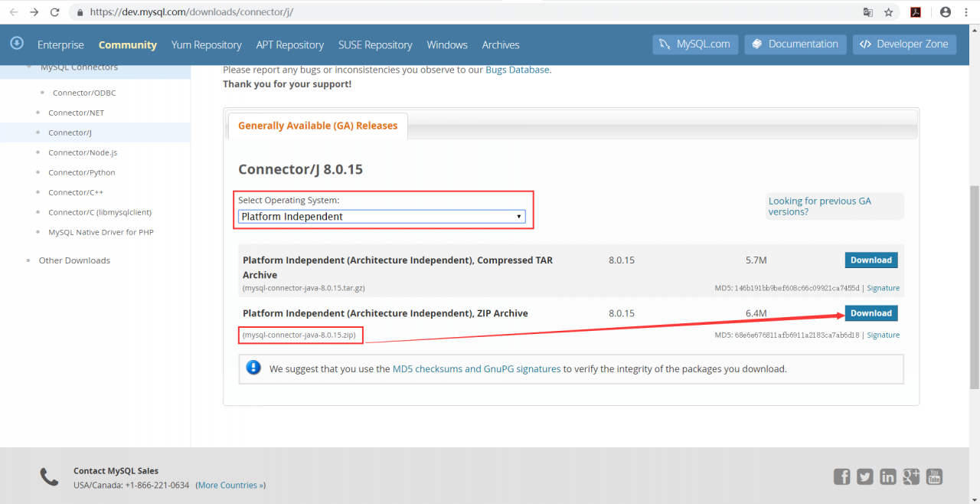The image size is (980, 504).
Task: Open the Chrome three-dot menu
Action: click(x=966, y=12)
